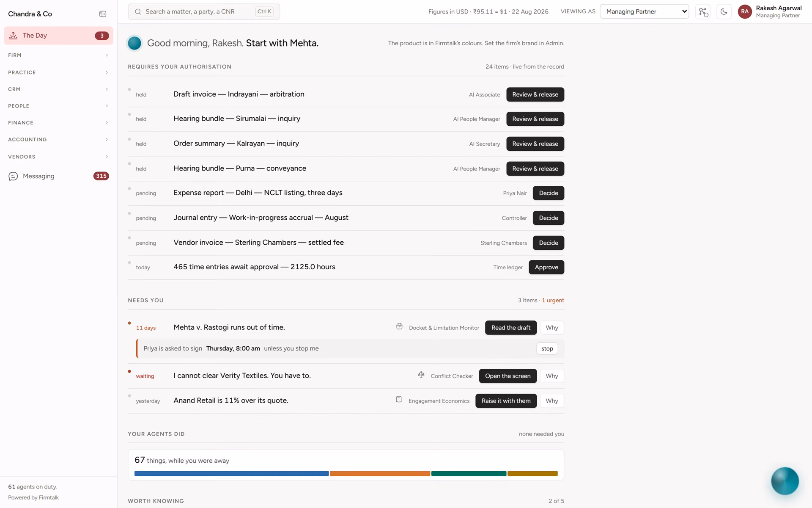The height and width of the screenshot is (508, 812).
Task: Open the screen for Verity Textiles
Action: click(507, 376)
